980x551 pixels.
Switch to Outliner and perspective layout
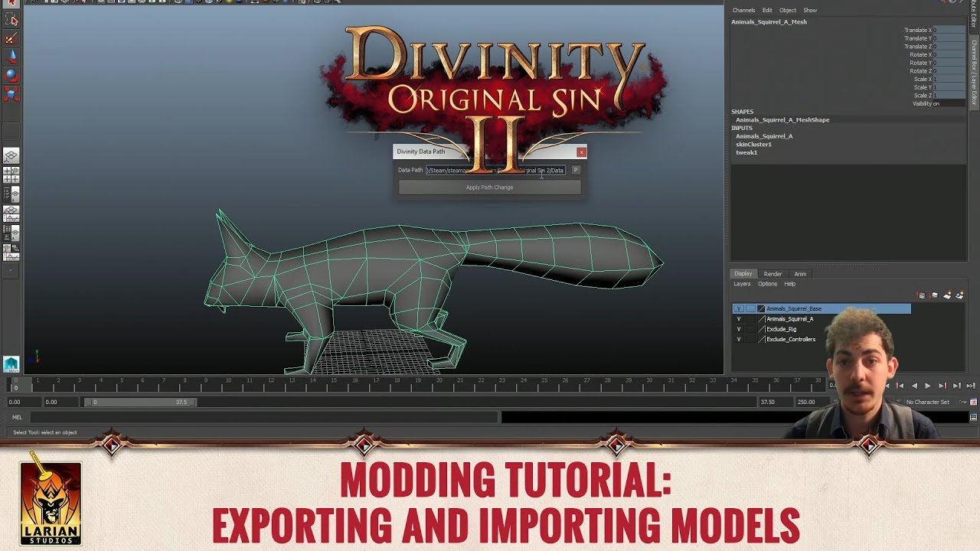[11, 194]
